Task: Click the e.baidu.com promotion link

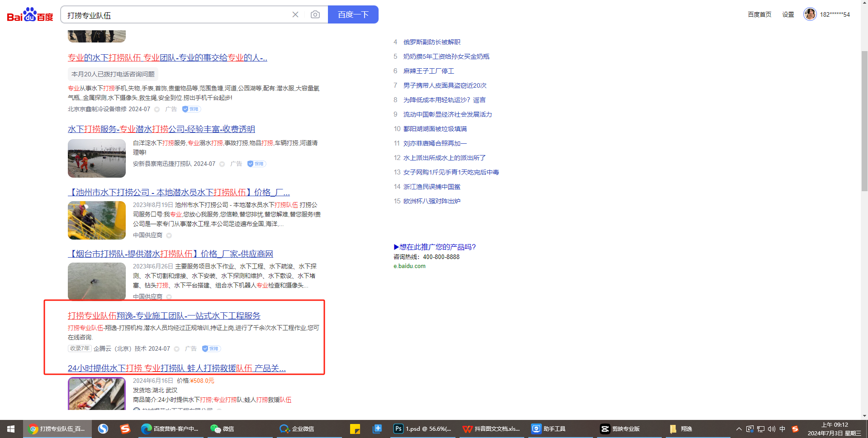Action: point(409,266)
